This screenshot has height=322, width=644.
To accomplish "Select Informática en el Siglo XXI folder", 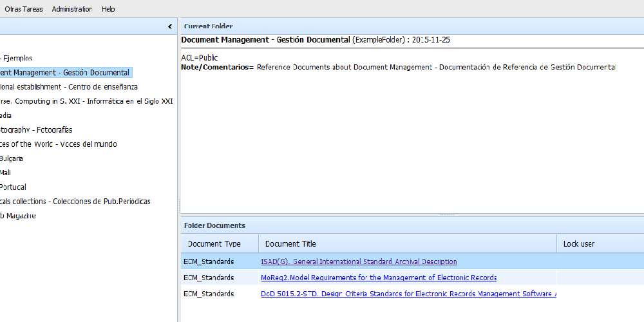I will [x=86, y=101].
